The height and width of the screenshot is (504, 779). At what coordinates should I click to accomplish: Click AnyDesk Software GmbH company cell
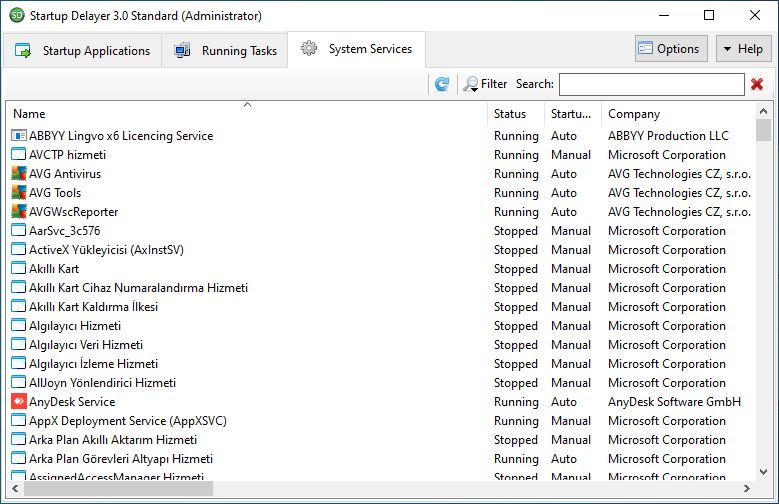tap(674, 402)
